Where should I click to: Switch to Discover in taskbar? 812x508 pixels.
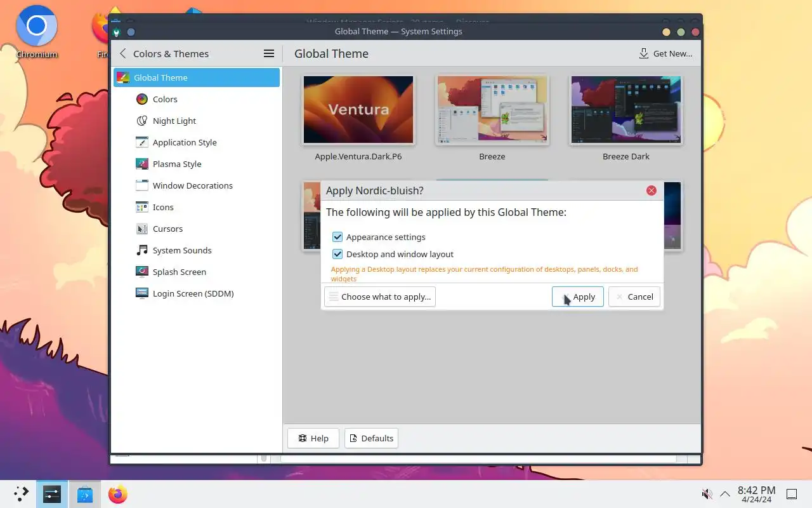[85, 494]
